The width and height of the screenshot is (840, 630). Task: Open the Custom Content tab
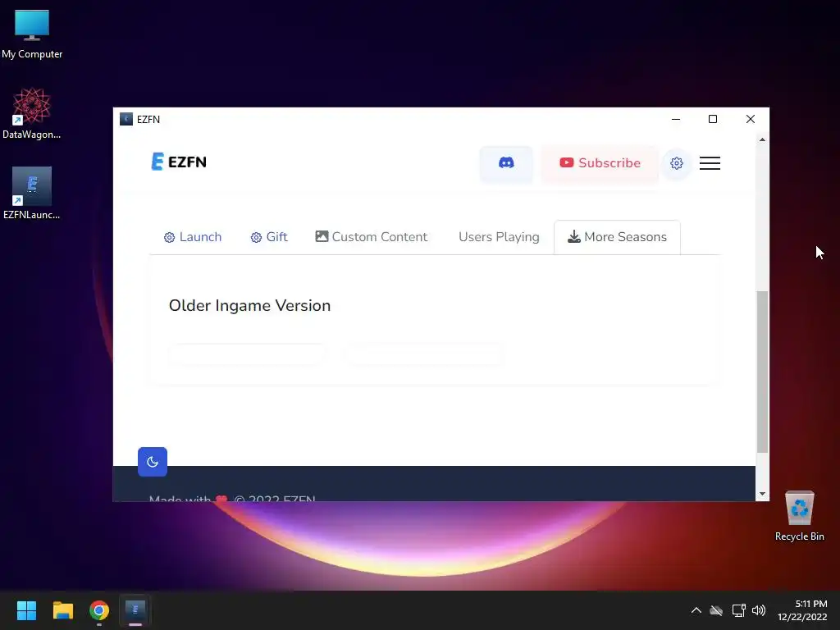[372, 237]
